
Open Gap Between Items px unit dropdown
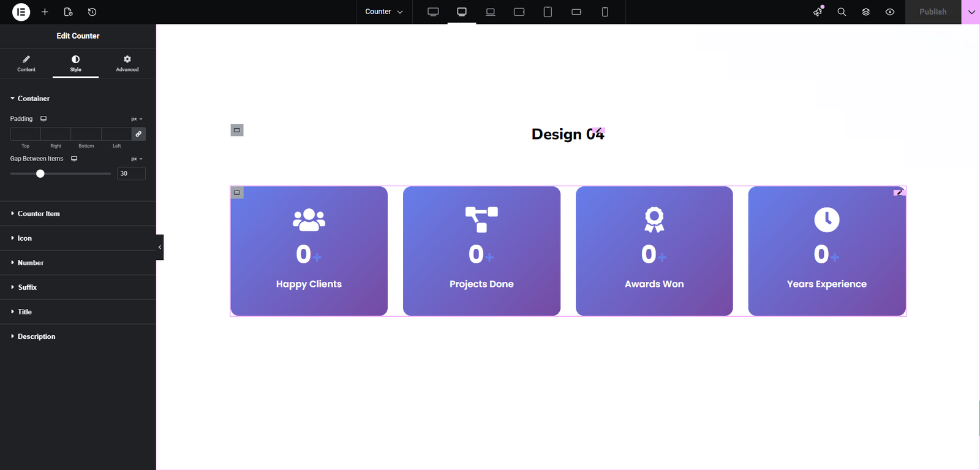[x=137, y=159]
